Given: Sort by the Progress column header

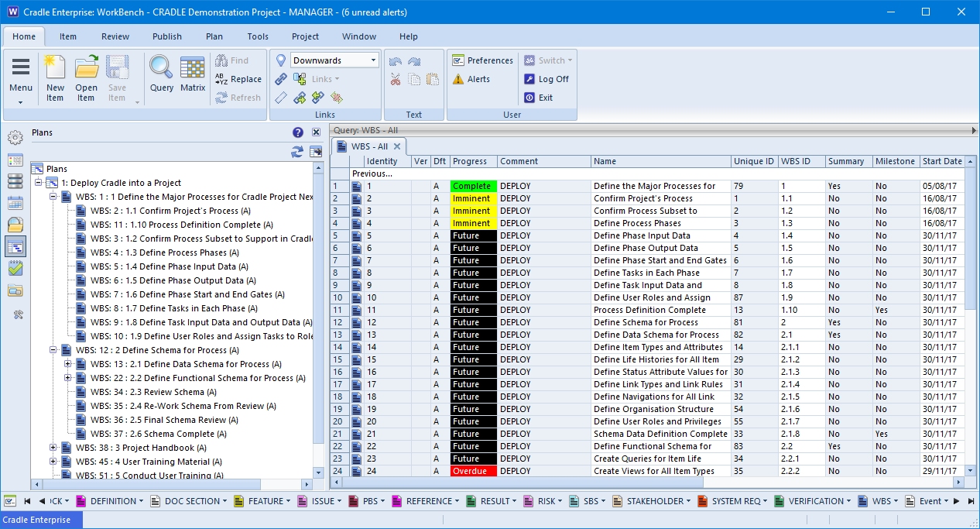Looking at the screenshot, I should click(x=473, y=161).
